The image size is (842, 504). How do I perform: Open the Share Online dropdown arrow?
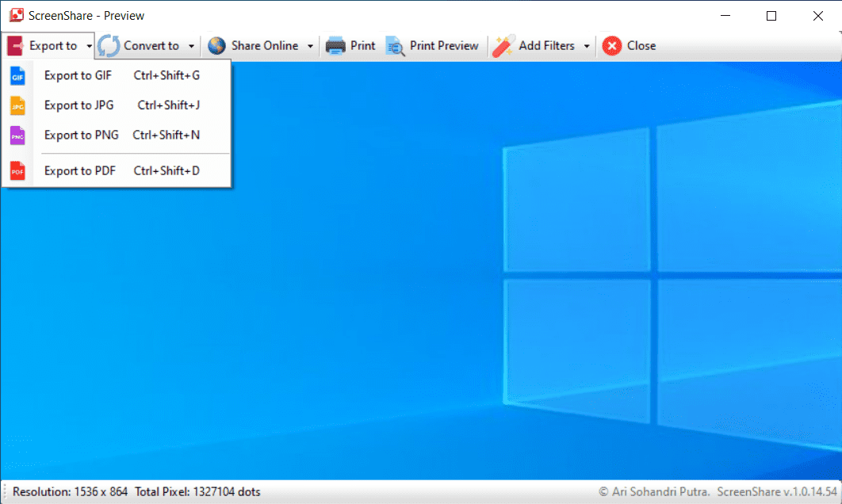click(x=310, y=46)
